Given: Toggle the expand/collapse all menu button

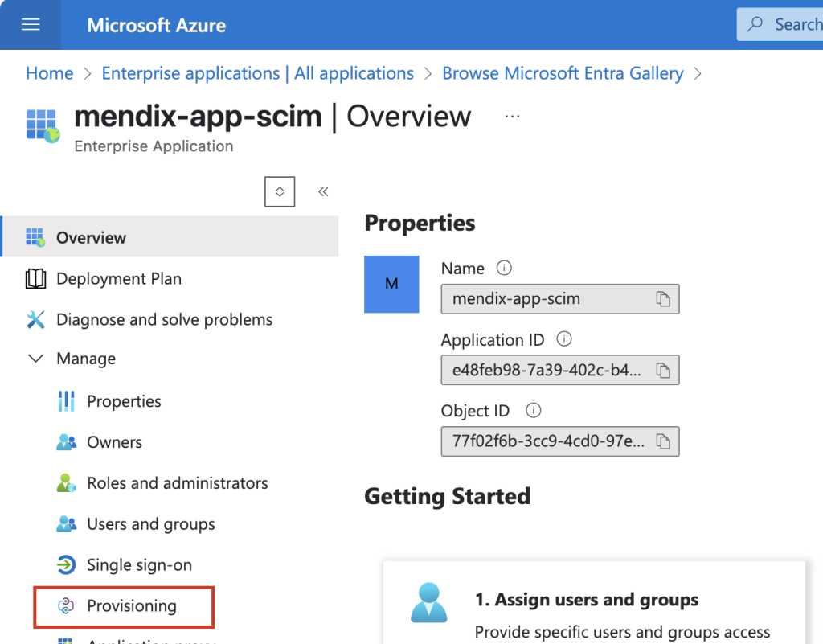Looking at the screenshot, I should pos(280,191).
